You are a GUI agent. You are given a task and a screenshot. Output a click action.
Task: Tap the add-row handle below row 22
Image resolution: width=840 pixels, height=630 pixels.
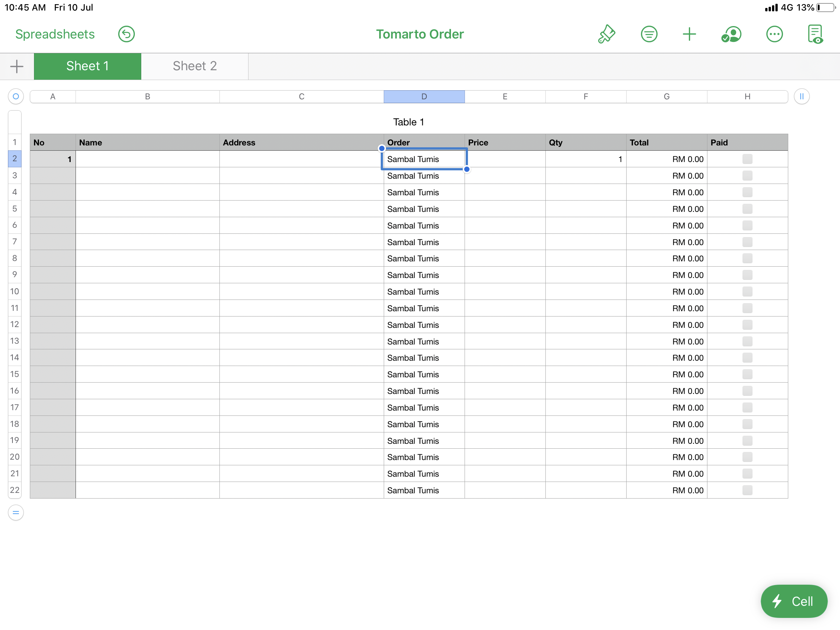tap(15, 513)
